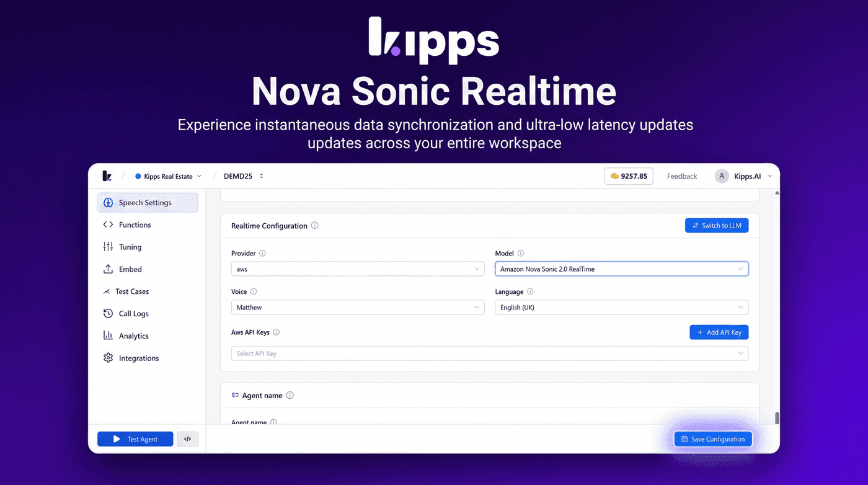Click the Kipps logo in the app header
Viewport: 868px width, 485px height.
[107, 176]
